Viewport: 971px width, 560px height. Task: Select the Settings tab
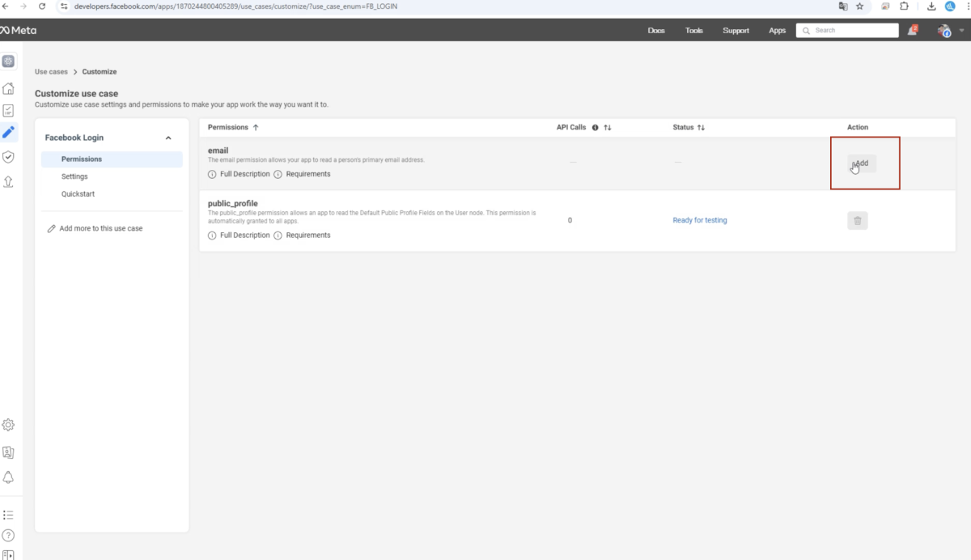(x=74, y=176)
